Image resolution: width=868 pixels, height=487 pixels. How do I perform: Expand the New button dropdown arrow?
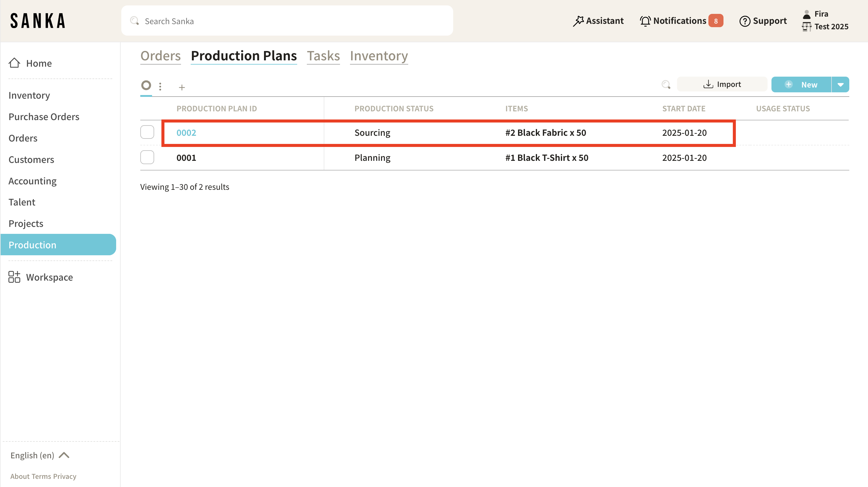coord(840,84)
